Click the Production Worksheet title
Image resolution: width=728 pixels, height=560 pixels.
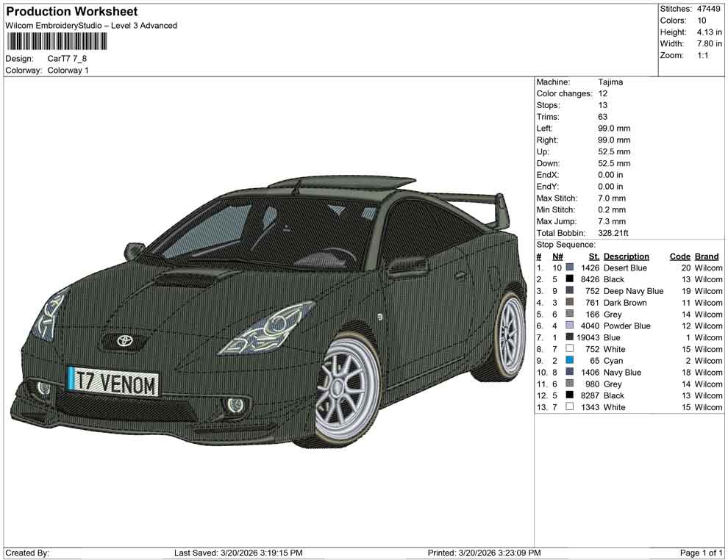pyautogui.click(x=72, y=12)
